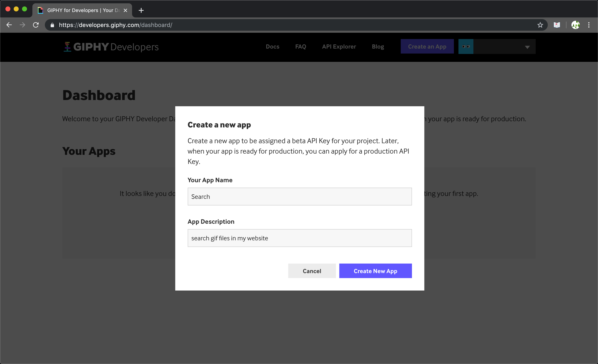Open the FAQ link

(x=300, y=46)
